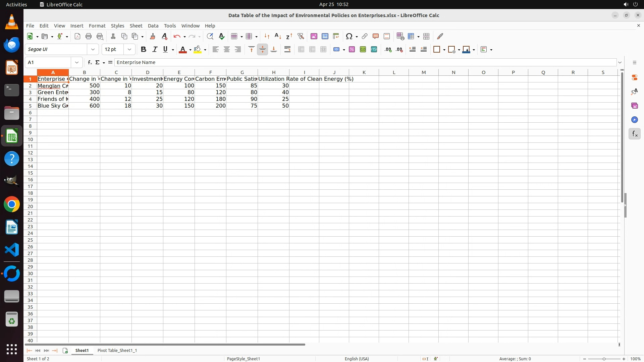Click the Format as Percent icon
The height and width of the screenshot is (362, 644).
point(352,50)
